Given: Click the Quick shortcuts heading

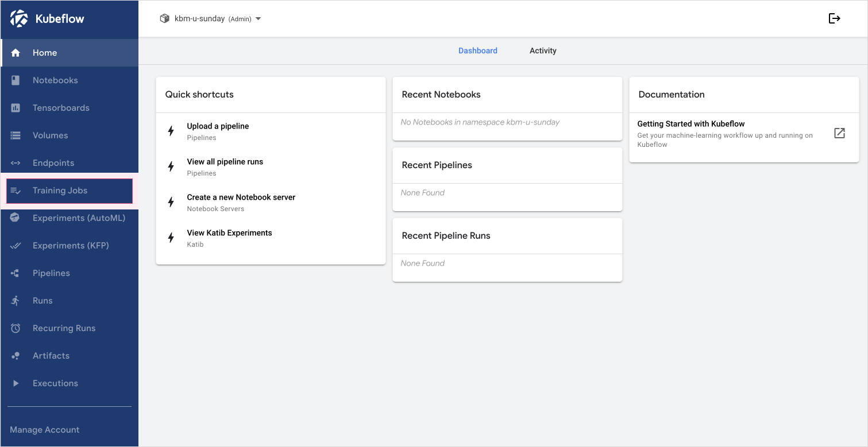Looking at the screenshot, I should [199, 95].
